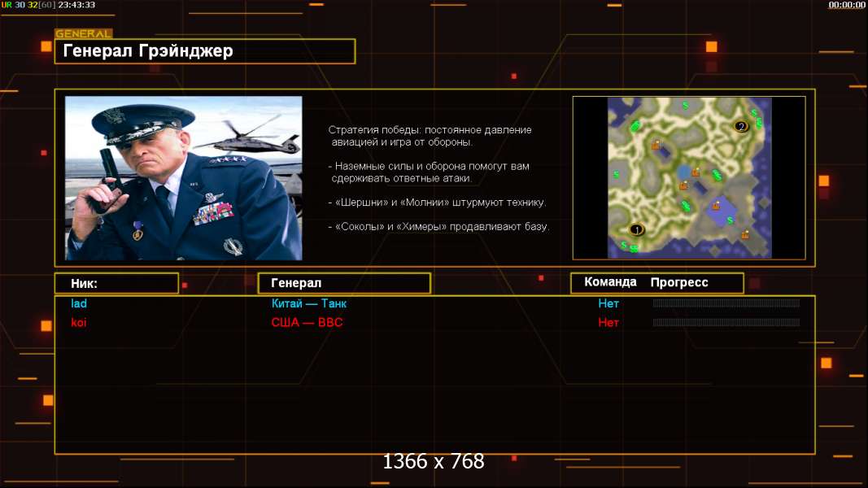The width and height of the screenshot is (868, 488).
Task: Click General Granger's portrait image
Action: [x=183, y=178]
